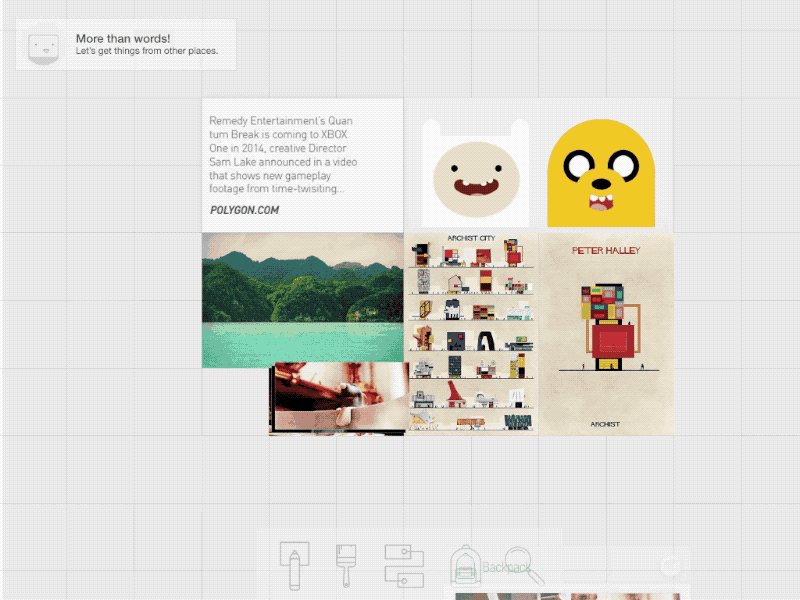This screenshot has height=600, width=800.
Task: Open the connected cards layout tool
Action: (404, 566)
